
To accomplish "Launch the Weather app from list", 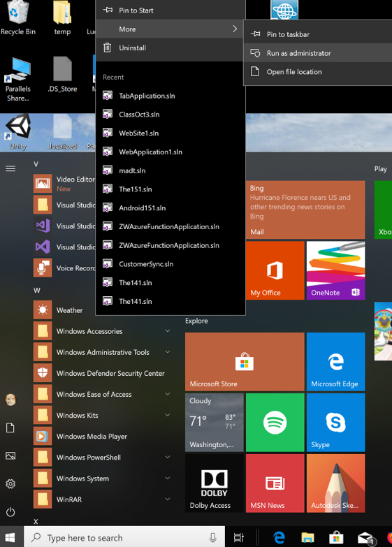I will click(x=101, y=310).
